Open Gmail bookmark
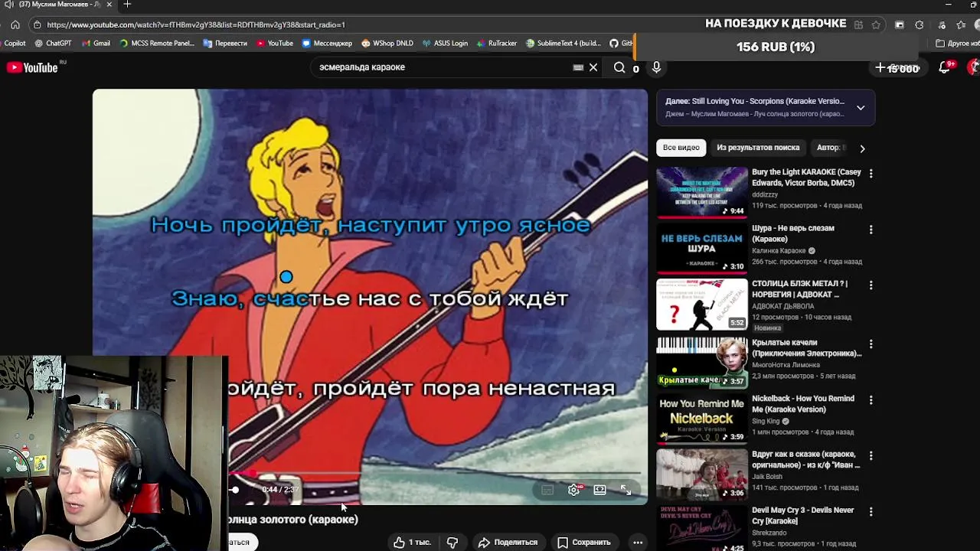Image resolution: width=980 pixels, height=551 pixels. coord(96,44)
